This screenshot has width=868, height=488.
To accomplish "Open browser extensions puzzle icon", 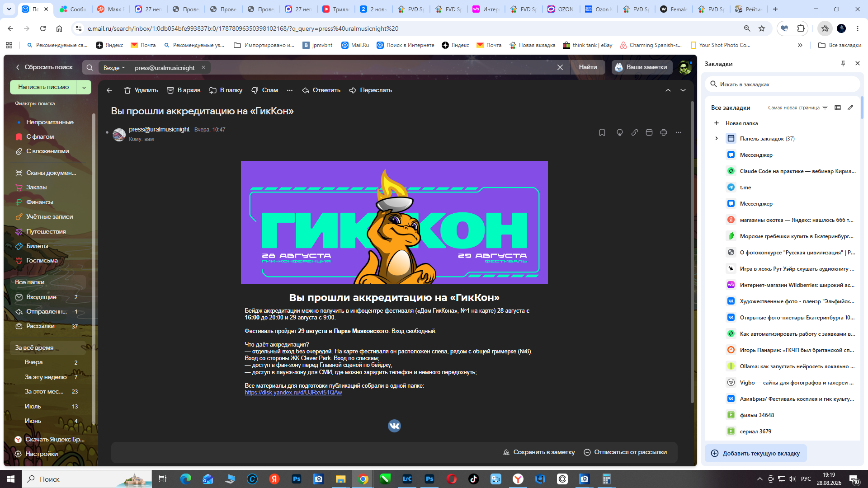I will coord(801,28).
